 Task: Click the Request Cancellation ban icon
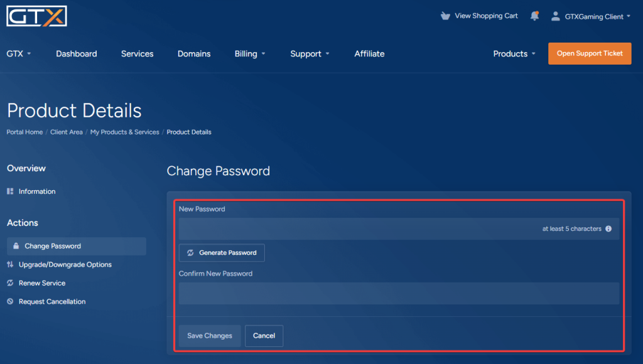coord(10,301)
